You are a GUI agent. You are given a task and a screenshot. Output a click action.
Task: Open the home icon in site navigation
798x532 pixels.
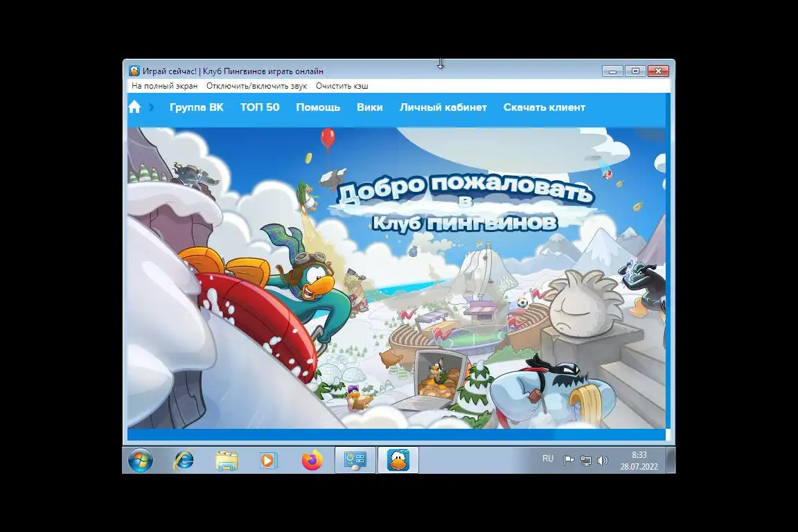pos(134,107)
